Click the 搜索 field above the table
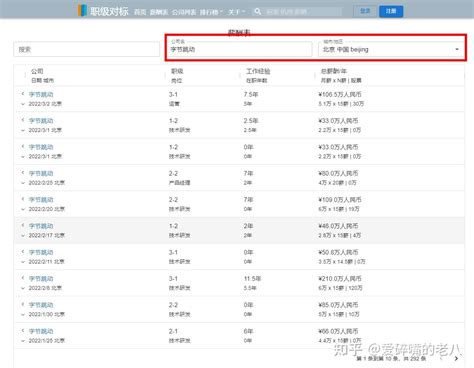The width and height of the screenshot is (474, 368). [x=87, y=49]
